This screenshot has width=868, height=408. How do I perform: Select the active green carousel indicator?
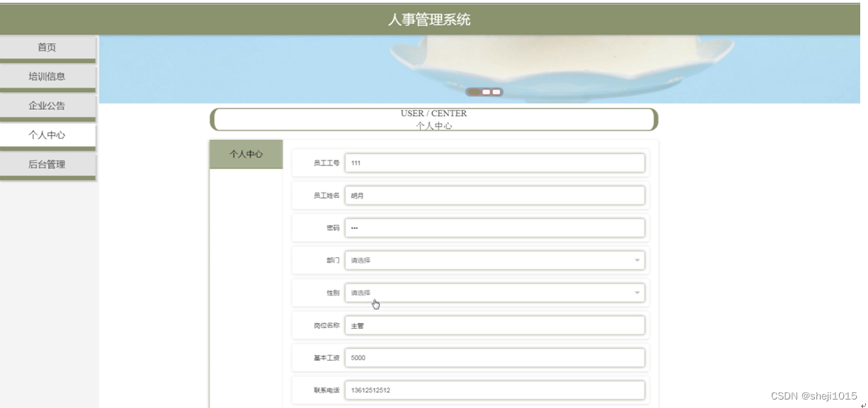point(475,92)
